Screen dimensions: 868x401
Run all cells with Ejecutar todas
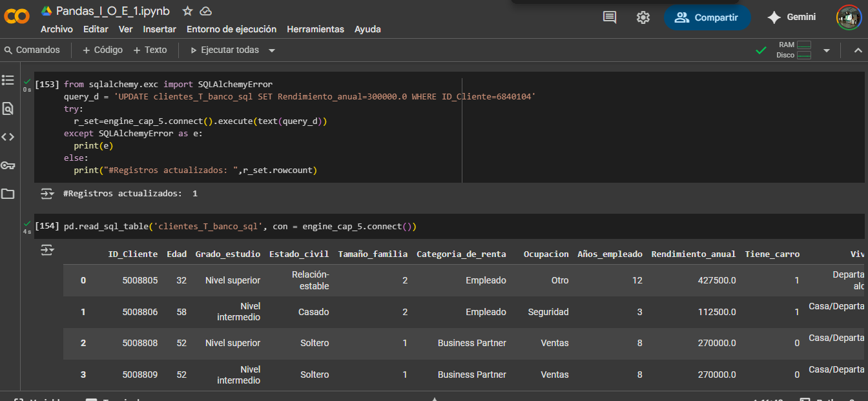(225, 50)
